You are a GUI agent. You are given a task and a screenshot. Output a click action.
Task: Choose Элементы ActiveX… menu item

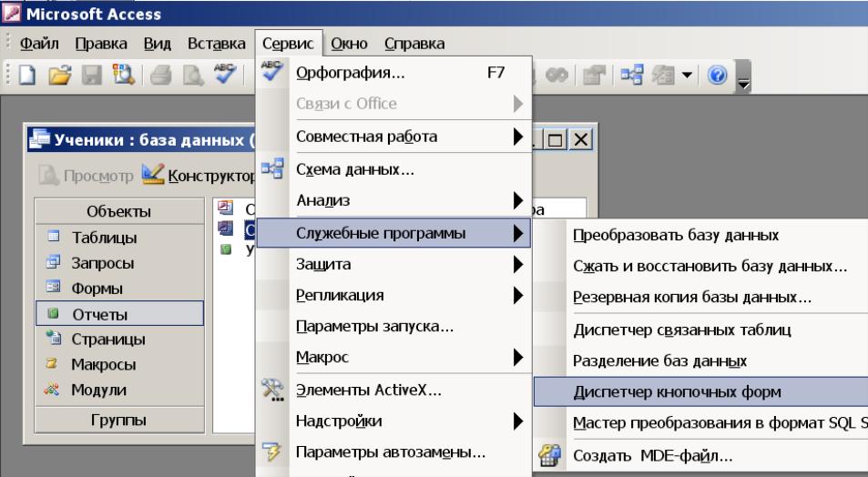point(393,390)
